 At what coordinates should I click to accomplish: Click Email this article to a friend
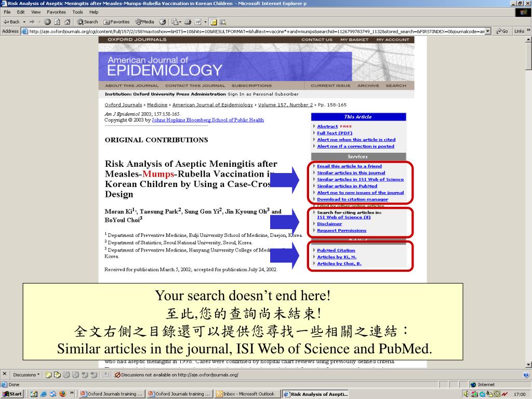click(x=349, y=166)
